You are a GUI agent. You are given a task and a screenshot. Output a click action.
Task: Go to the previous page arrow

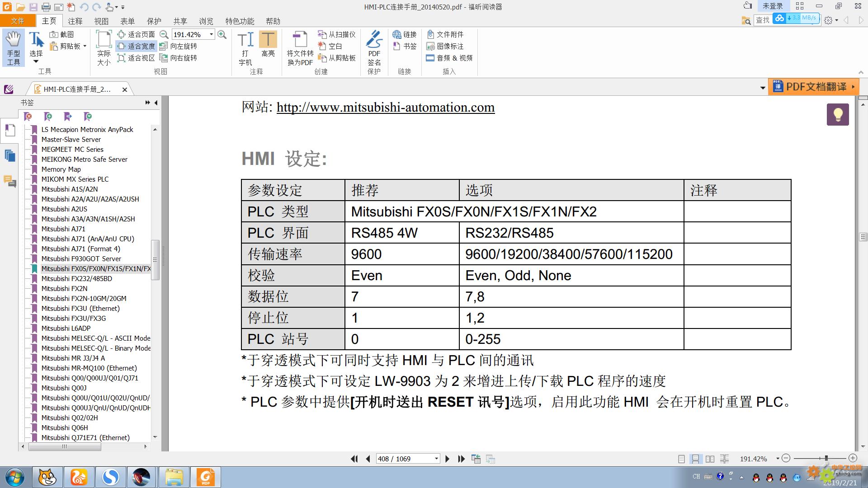pos(368,459)
